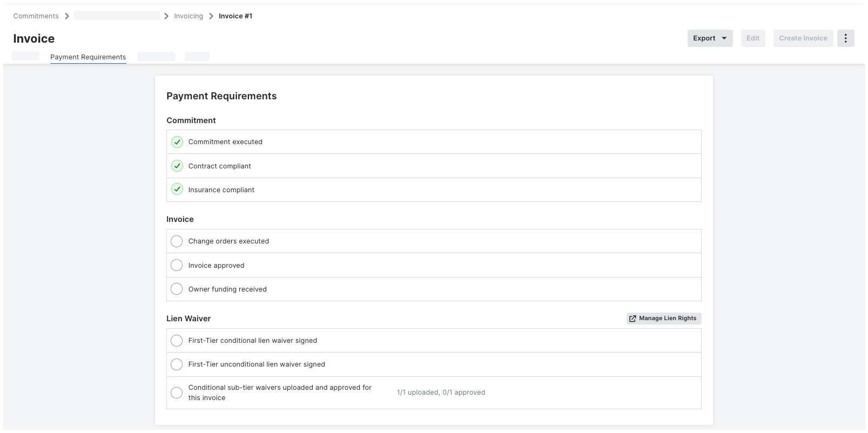This screenshot has height=433, width=868.
Task: Check First-Tier unconditional lien waiver signed circle
Action: pyautogui.click(x=177, y=364)
